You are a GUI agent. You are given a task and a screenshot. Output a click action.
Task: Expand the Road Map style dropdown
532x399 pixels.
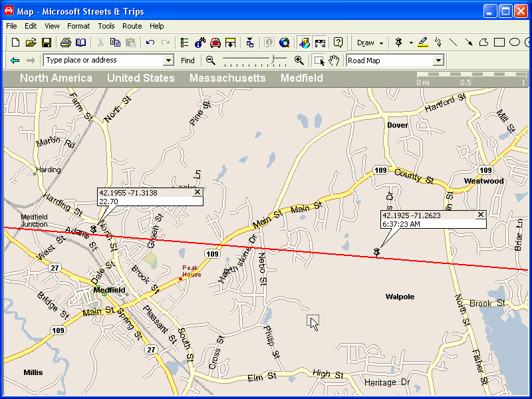[x=438, y=61]
